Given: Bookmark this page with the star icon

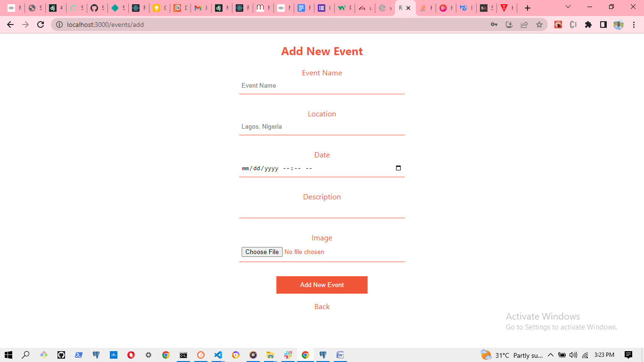Looking at the screenshot, I should [x=539, y=25].
